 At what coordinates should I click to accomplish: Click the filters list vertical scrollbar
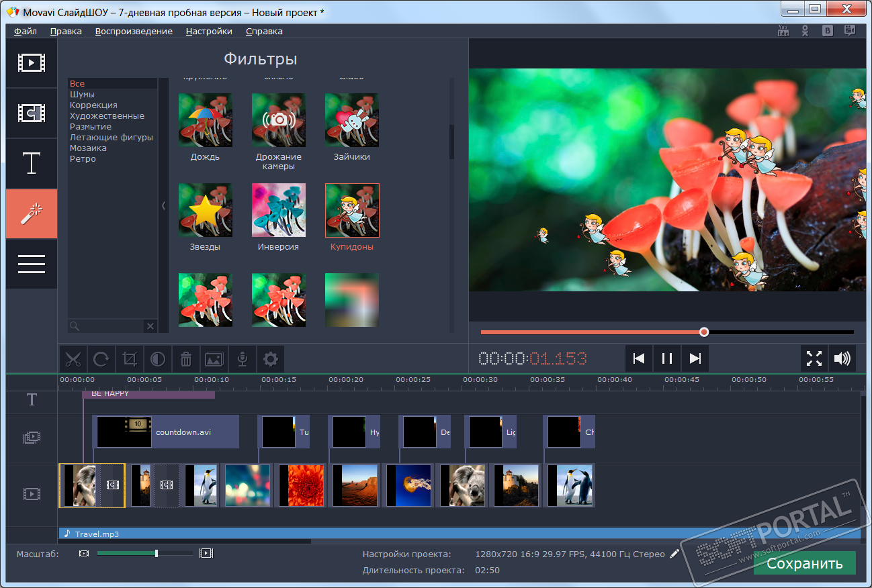pyautogui.click(x=452, y=142)
